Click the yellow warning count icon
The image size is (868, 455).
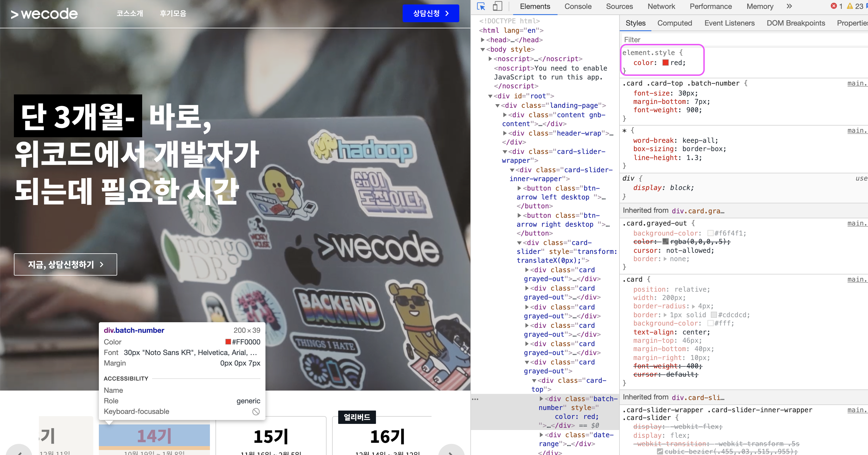tap(850, 6)
